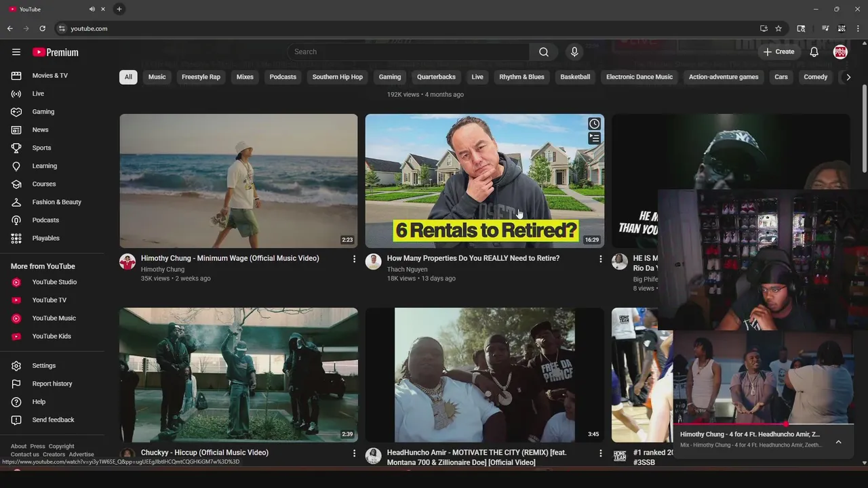The image size is (868, 488).
Task: Show more category chips with right arrow
Action: tap(848, 77)
